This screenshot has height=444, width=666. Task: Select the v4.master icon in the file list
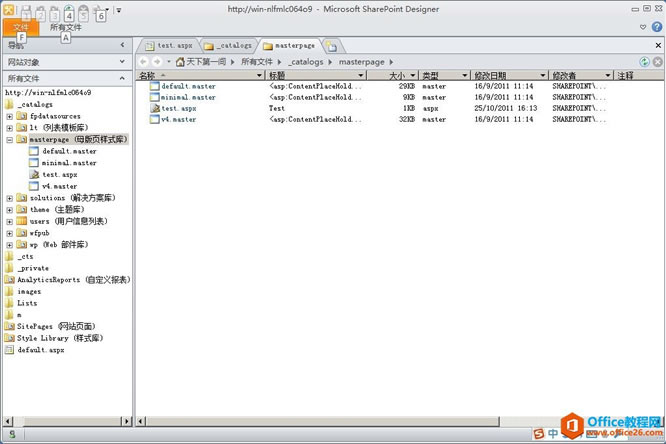click(155, 119)
